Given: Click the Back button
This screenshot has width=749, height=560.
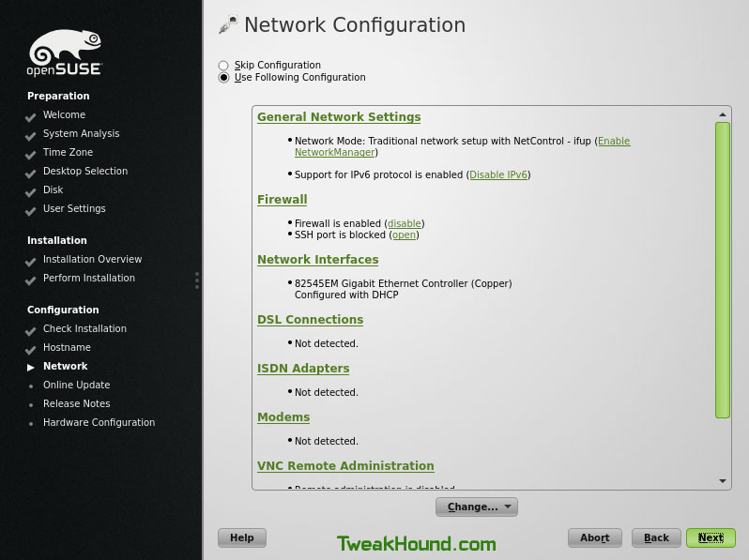Looking at the screenshot, I should [656, 538].
